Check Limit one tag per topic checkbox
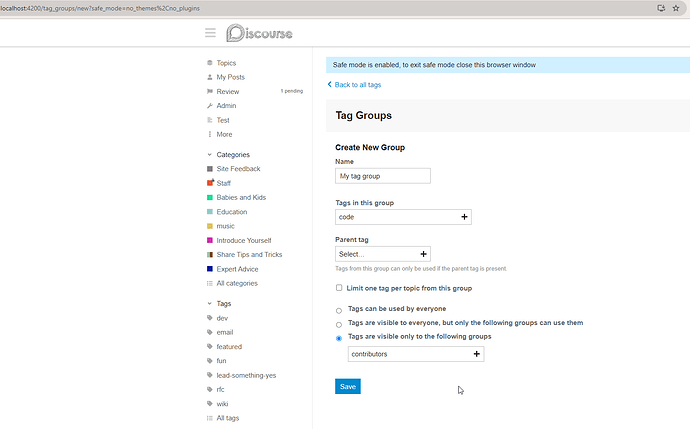Viewport: 690px width, 429px height. coord(339,288)
